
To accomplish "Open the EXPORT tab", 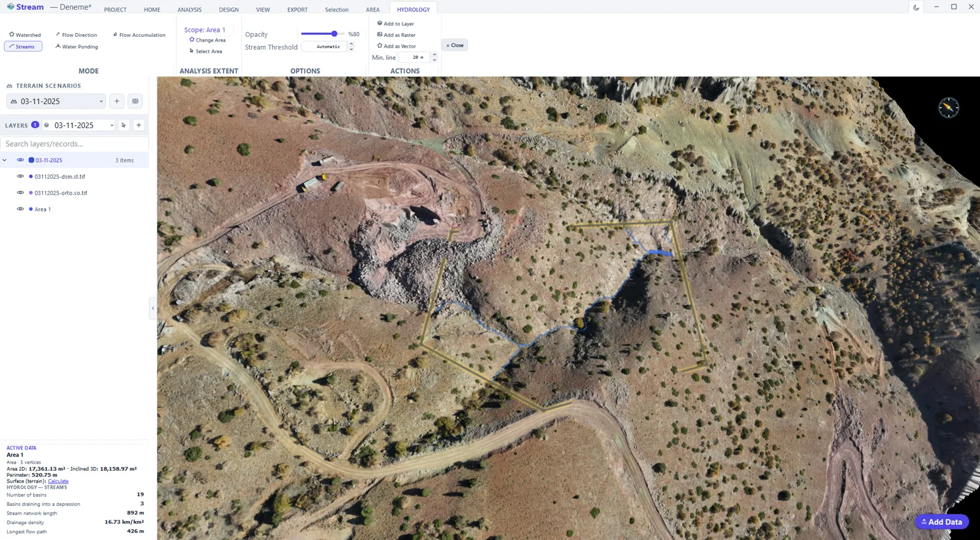I will point(298,10).
